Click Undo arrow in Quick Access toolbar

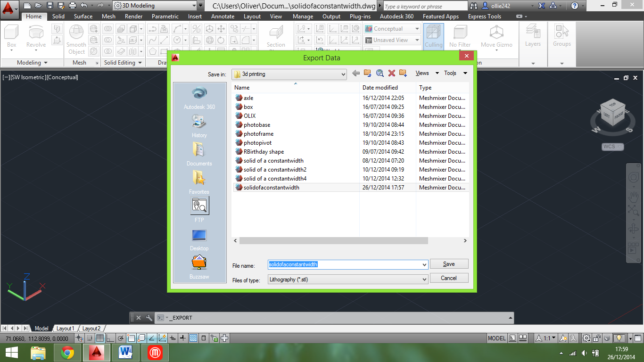pos(84,6)
